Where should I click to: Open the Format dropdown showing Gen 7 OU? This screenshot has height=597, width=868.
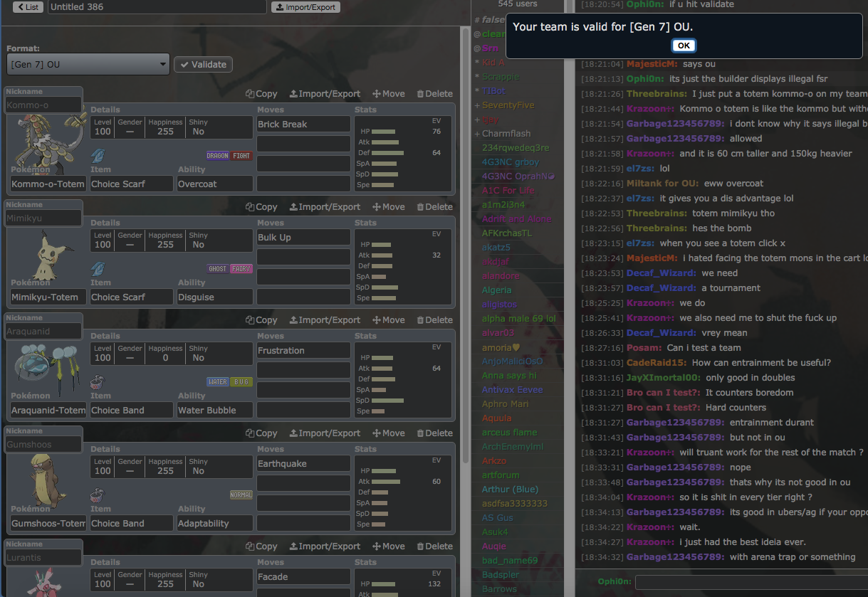(x=88, y=64)
